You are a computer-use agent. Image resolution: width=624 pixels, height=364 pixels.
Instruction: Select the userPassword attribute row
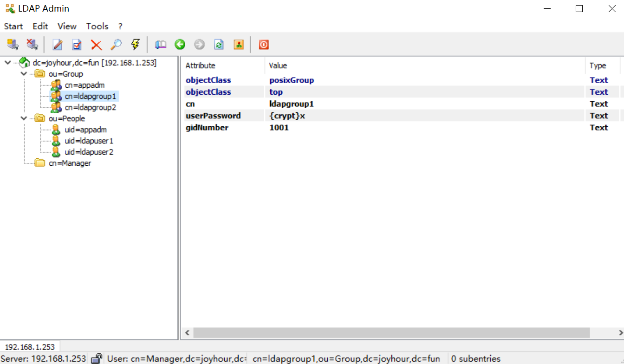point(402,116)
